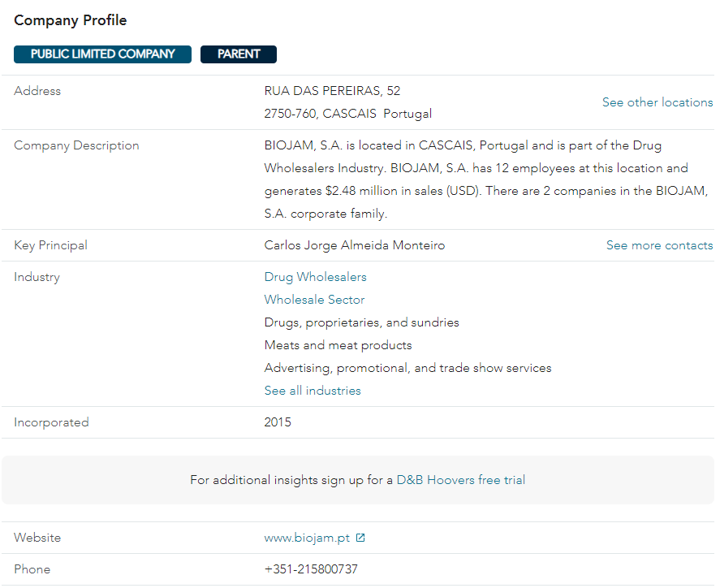Open D&B Hoovers free trial link
The height and width of the screenshot is (588, 720).
[x=460, y=480]
